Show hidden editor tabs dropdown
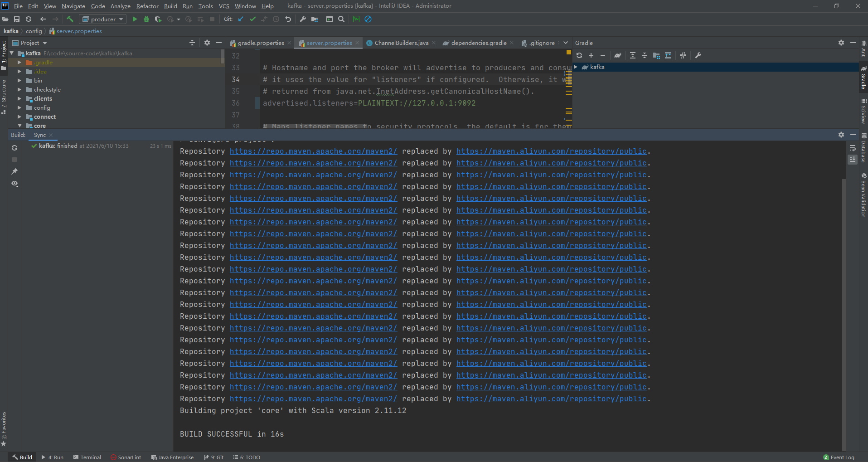Image resolution: width=868 pixels, height=462 pixels. point(566,43)
